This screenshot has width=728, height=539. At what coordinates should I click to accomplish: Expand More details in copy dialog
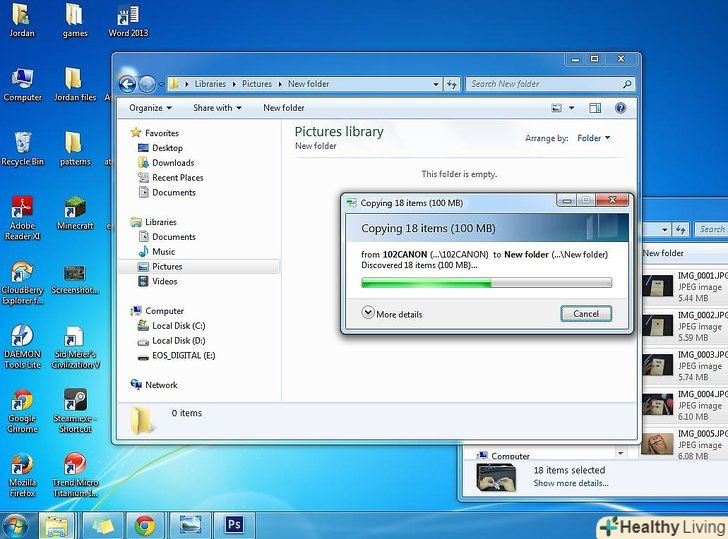[x=392, y=314]
